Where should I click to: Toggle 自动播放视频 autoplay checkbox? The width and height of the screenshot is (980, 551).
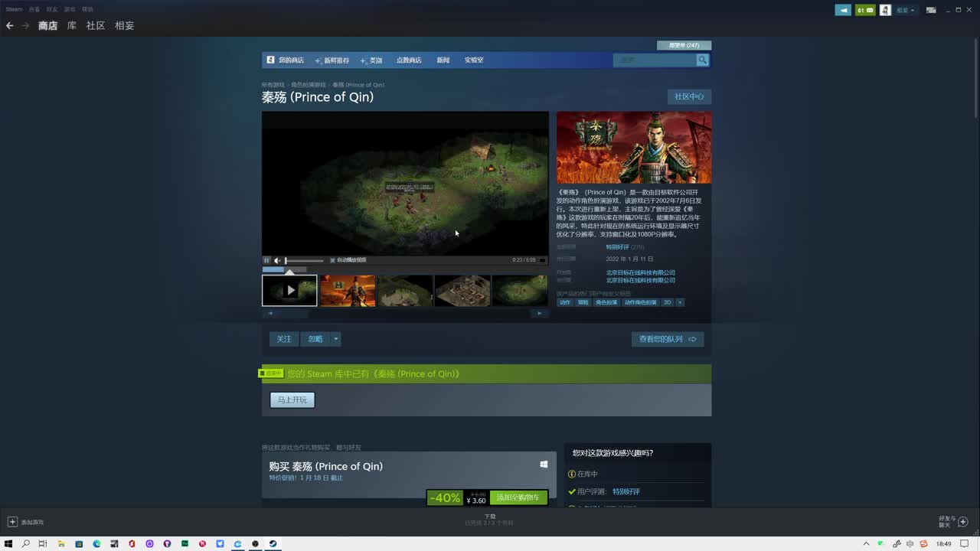(332, 260)
